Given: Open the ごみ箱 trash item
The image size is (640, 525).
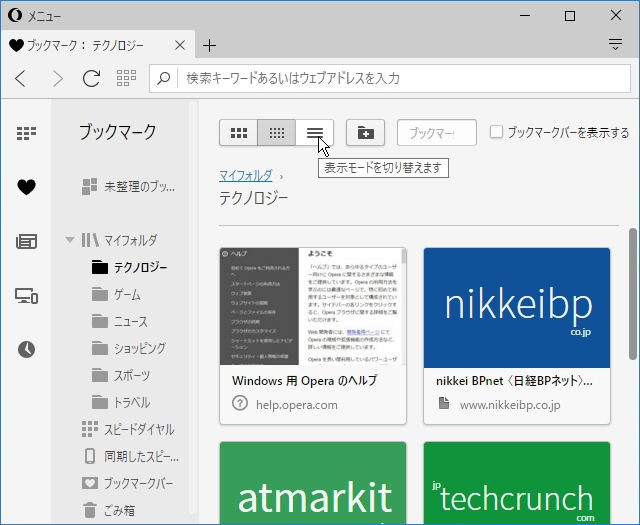Looking at the screenshot, I should (109, 510).
